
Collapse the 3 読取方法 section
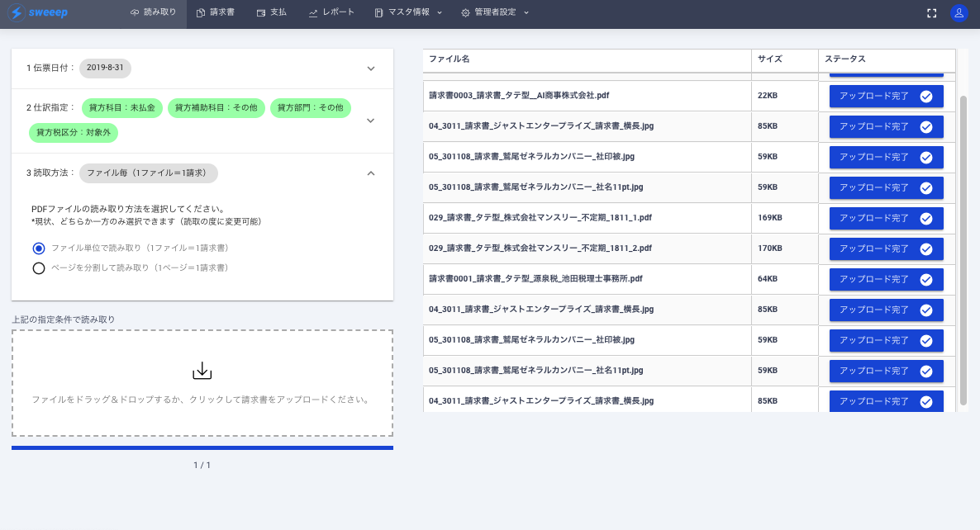tap(371, 173)
